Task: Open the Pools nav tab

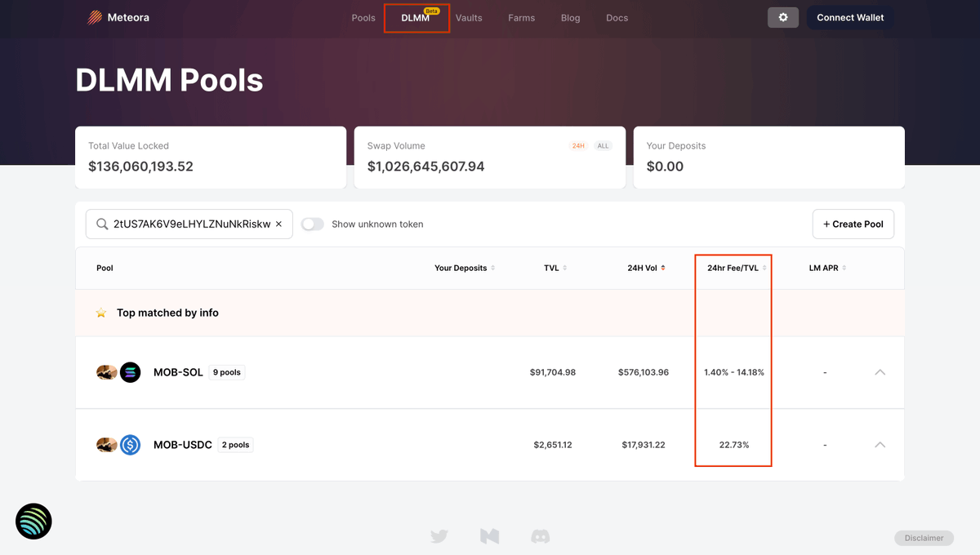Action: coord(363,18)
